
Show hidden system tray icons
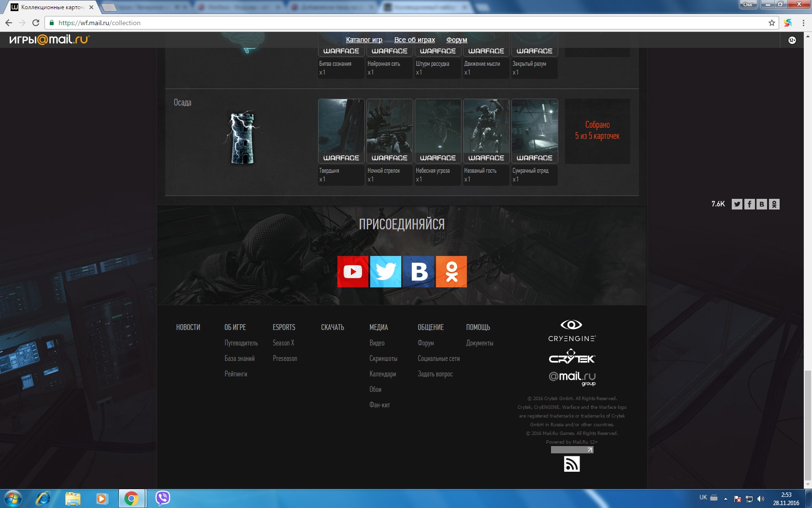(x=725, y=499)
